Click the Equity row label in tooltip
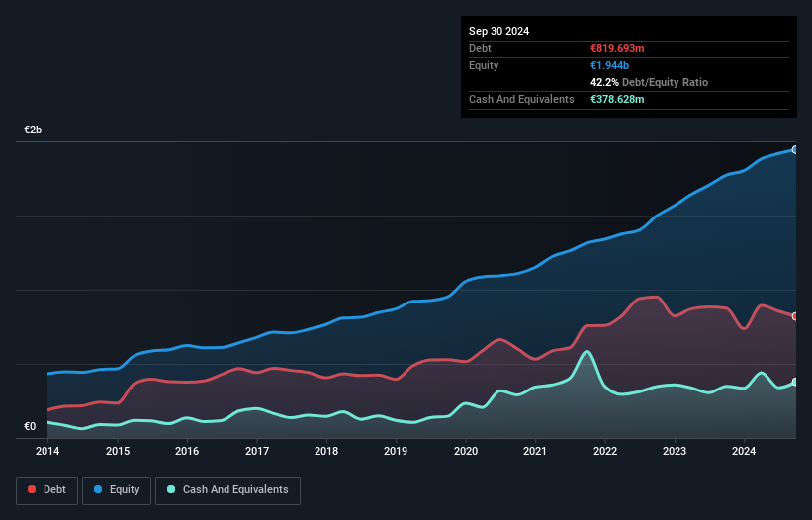The height and width of the screenshot is (520, 812). [x=484, y=65]
